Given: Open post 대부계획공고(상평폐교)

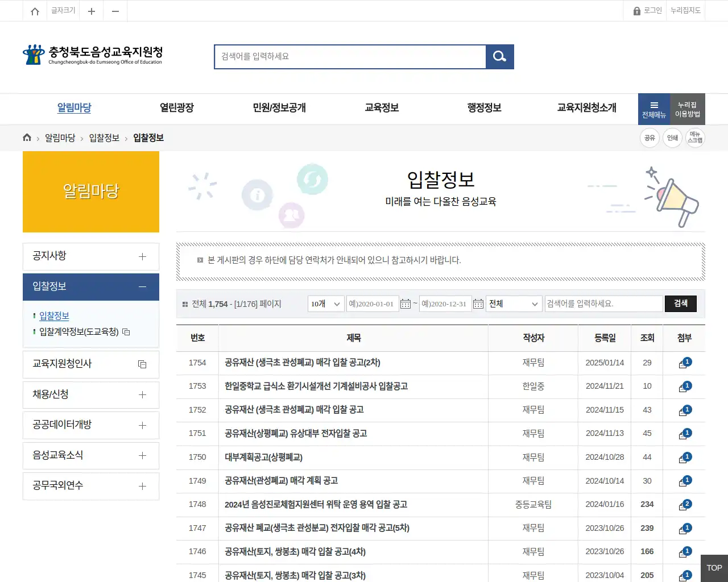Looking at the screenshot, I should click(263, 458).
